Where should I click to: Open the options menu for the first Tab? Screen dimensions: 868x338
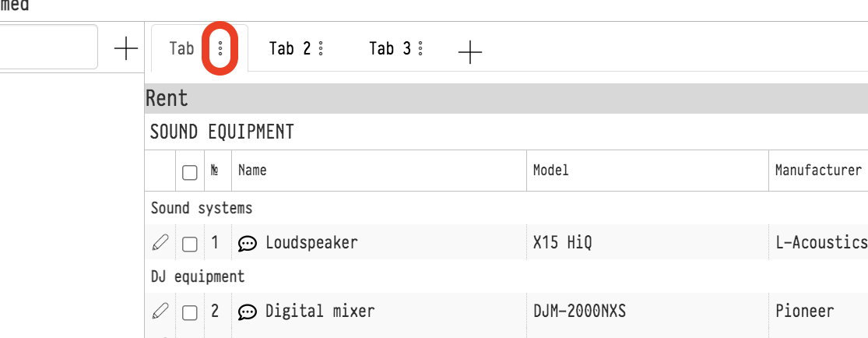pyautogui.click(x=220, y=49)
